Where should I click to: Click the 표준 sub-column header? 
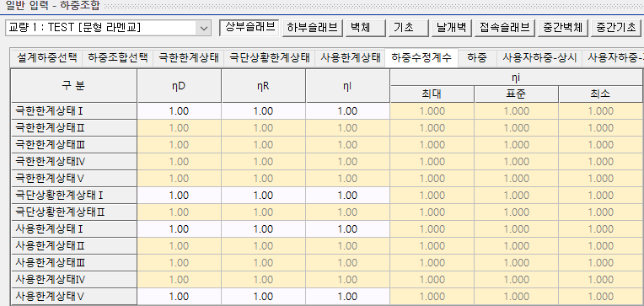[x=516, y=94]
